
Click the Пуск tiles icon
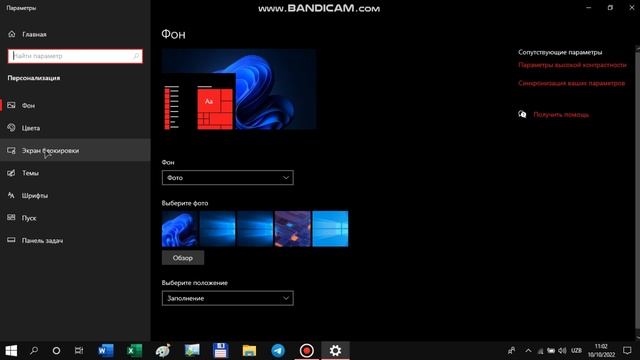[11, 218]
